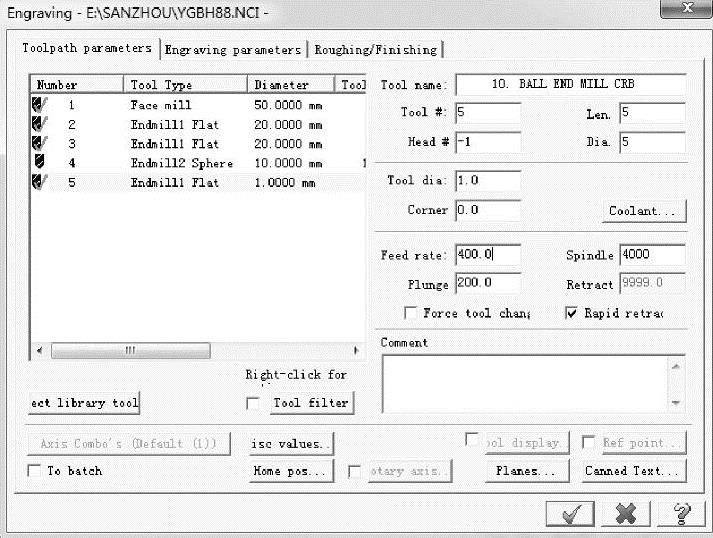
Task: Confirm dialog with the green checkmark button
Action: pos(570,513)
